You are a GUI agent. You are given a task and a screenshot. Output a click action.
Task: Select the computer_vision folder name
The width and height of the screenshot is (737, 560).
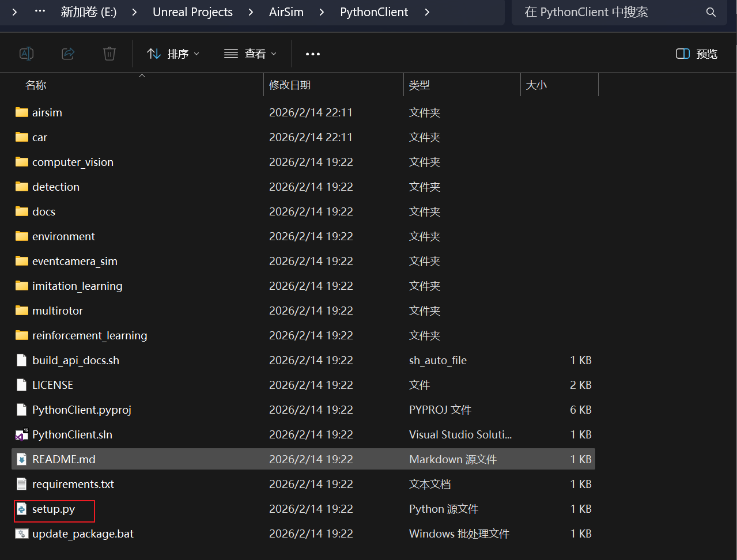point(73,162)
